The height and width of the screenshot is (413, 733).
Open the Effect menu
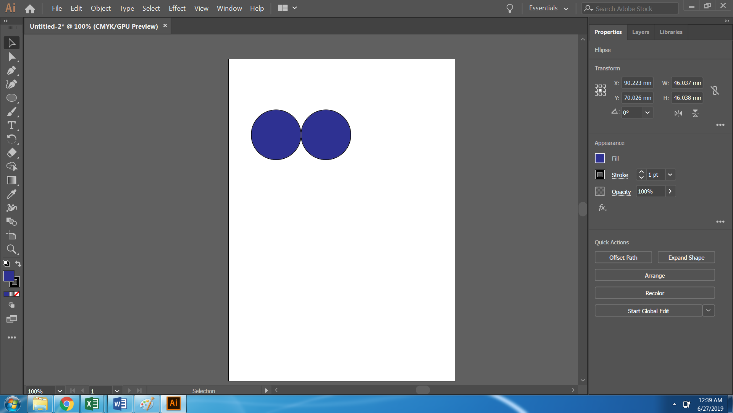[x=177, y=8]
